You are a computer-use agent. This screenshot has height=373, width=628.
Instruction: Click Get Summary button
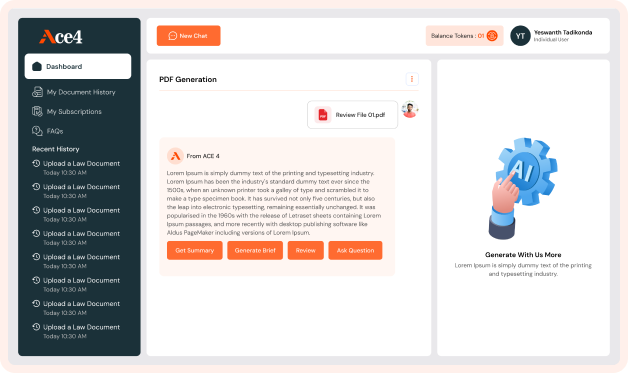coord(195,250)
